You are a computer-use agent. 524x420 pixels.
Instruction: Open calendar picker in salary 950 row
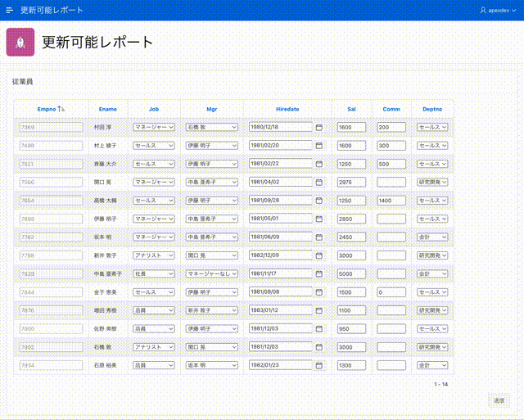click(319, 329)
